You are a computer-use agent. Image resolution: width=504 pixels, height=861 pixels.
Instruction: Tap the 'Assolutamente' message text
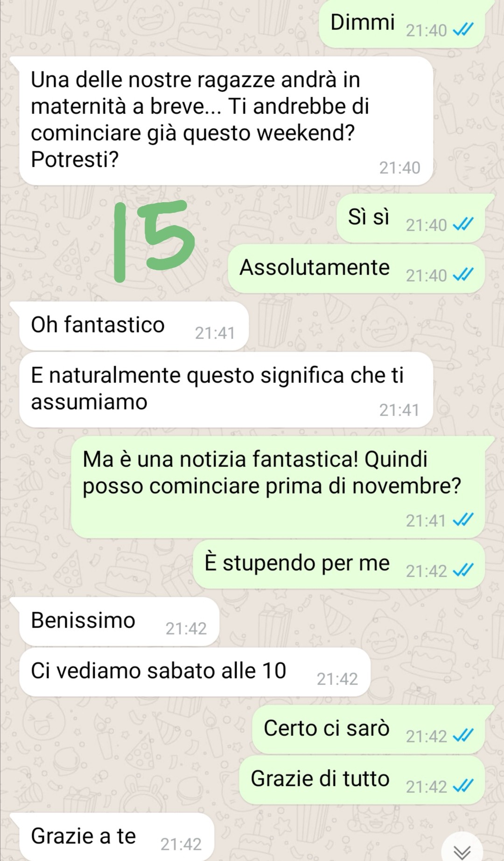pos(315,268)
